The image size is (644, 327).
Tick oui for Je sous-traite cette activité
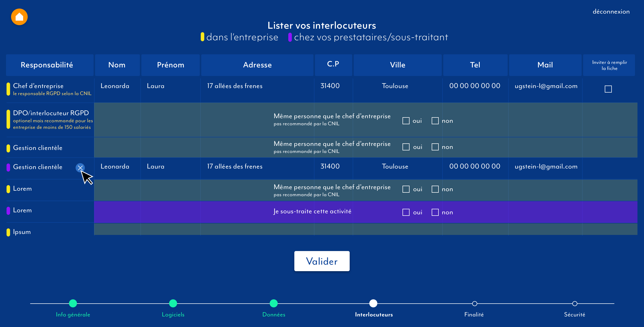click(406, 212)
